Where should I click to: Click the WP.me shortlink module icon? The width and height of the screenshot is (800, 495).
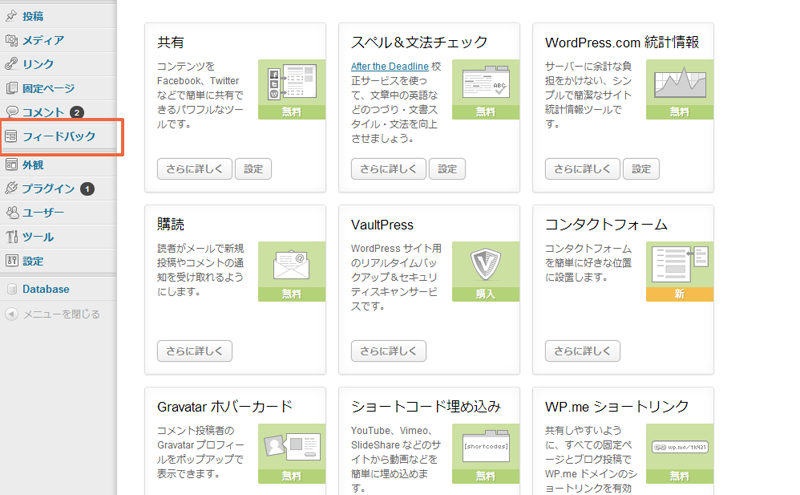point(680,447)
